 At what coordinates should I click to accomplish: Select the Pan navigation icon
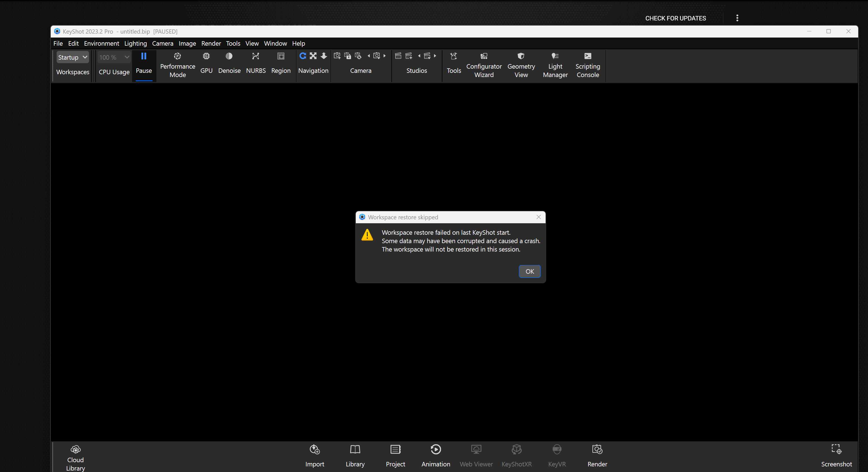(x=313, y=56)
